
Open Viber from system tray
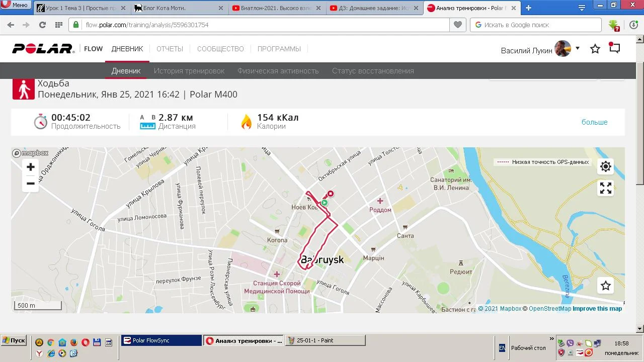(x=570, y=343)
